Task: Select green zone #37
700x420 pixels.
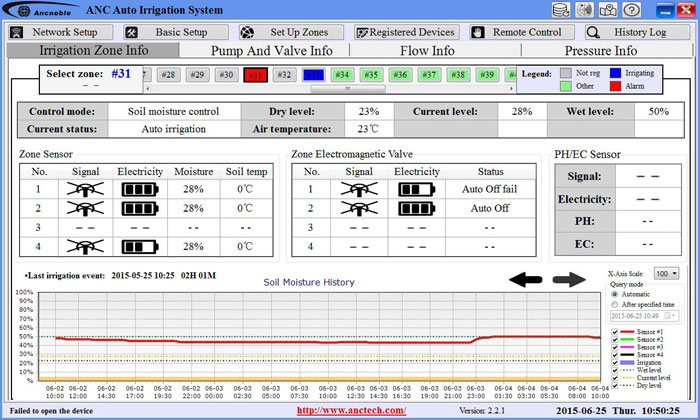Action: pyautogui.click(x=429, y=75)
